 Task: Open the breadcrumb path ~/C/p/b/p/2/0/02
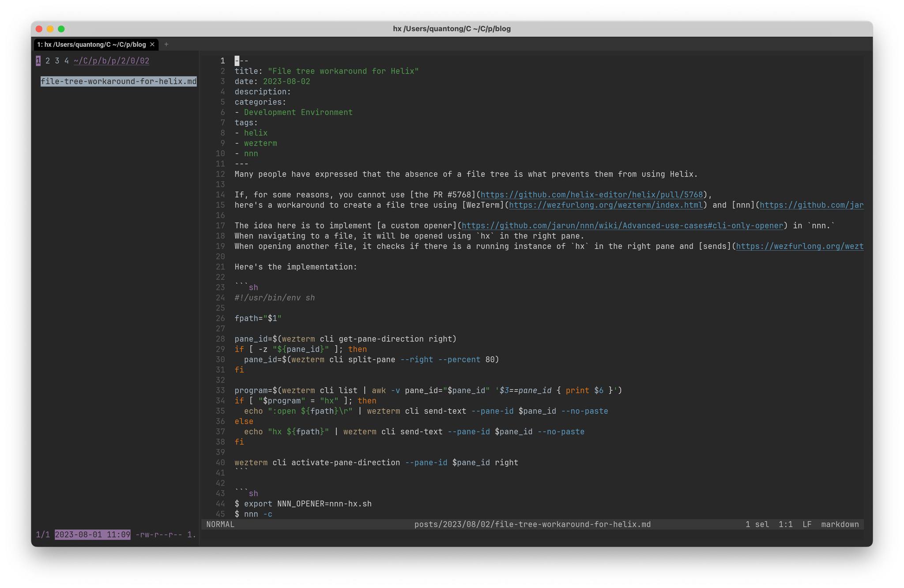[x=111, y=61]
